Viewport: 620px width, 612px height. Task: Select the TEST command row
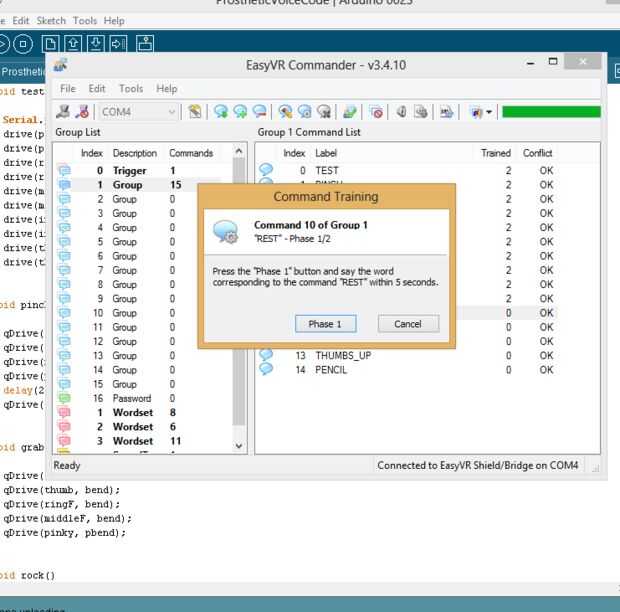[407, 170]
